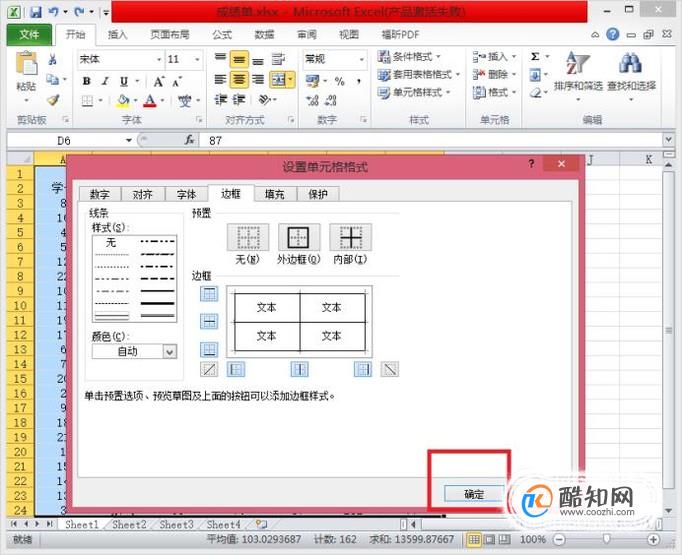Viewport: 682px width, 555px height.
Task: Toggle the bottom border button
Action: tap(209, 350)
